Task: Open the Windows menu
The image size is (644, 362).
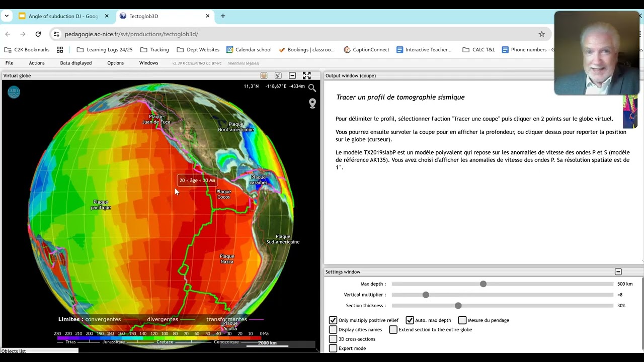Action: tap(148, 63)
